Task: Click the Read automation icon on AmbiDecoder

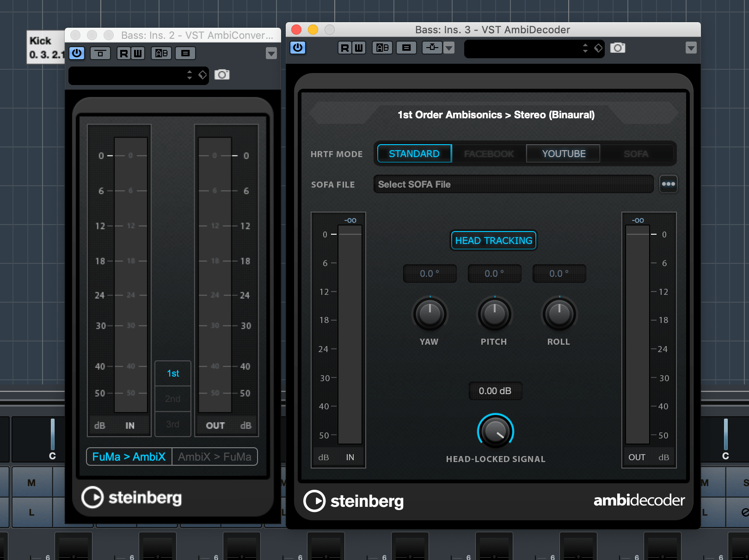Action: [345, 48]
